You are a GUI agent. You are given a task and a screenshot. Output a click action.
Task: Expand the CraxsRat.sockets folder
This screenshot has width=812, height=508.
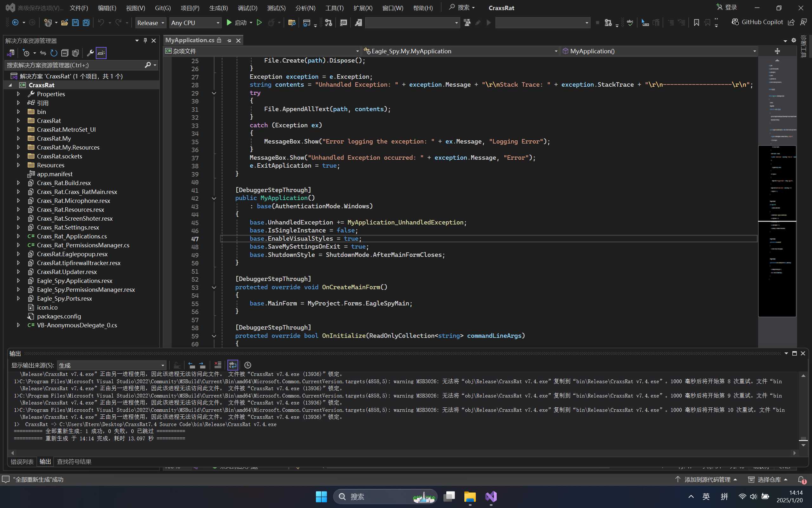(18, 156)
